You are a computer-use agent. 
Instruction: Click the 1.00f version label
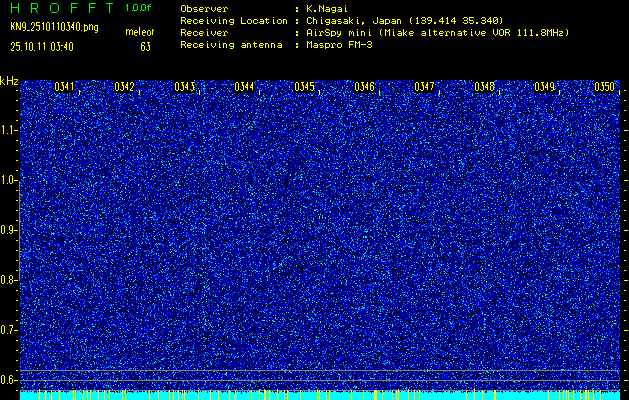139,8
